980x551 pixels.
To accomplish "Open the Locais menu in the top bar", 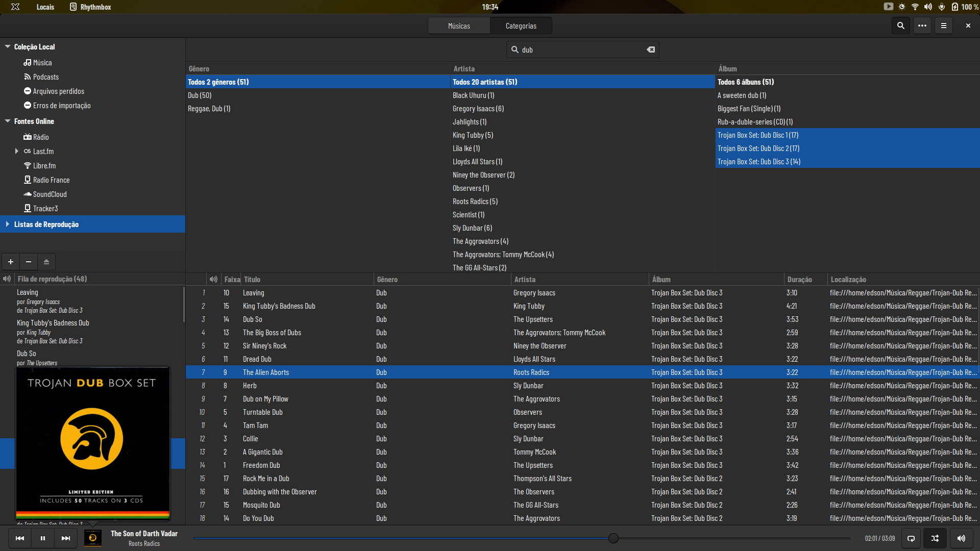I will [45, 7].
